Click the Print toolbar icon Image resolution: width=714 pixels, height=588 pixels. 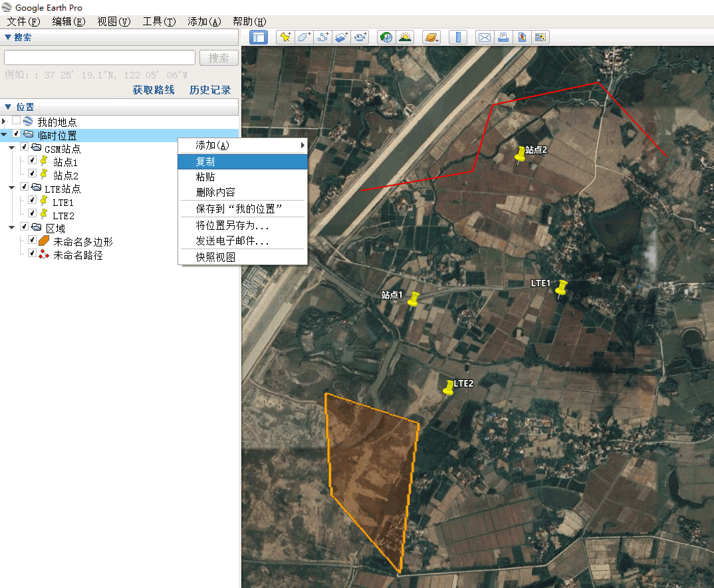(503, 37)
